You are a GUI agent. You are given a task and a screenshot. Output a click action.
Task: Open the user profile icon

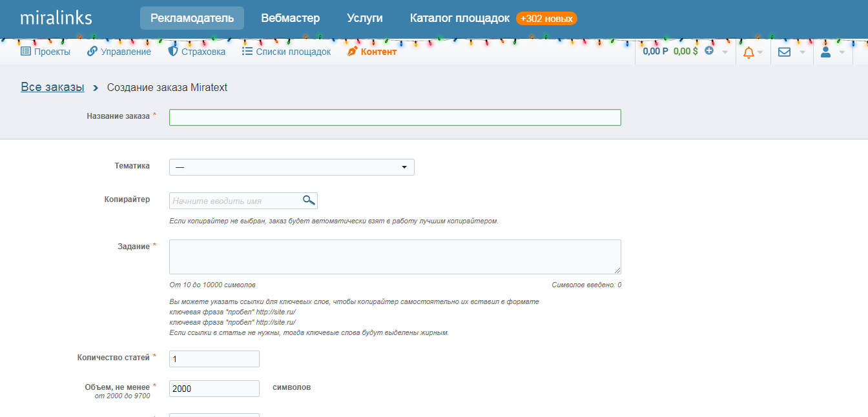[x=825, y=52]
